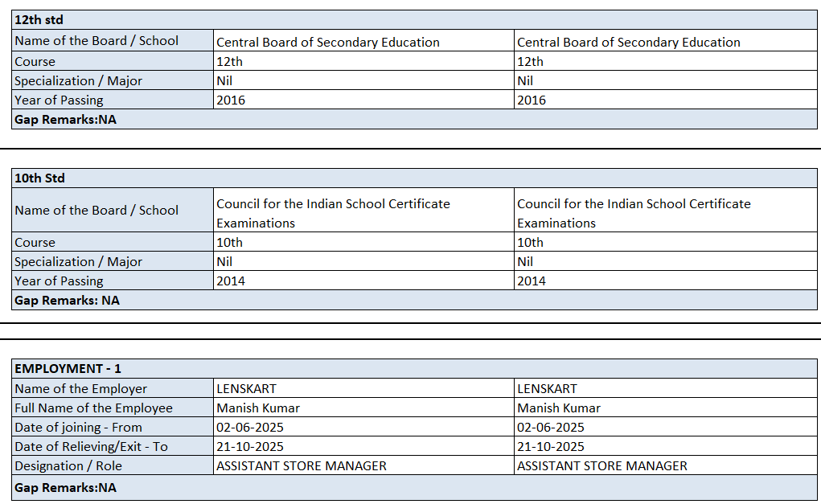Image resolution: width=821 pixels, height=504 pixels.
Task: Click the "Date of joining - From" label
Action: point(78,428)
